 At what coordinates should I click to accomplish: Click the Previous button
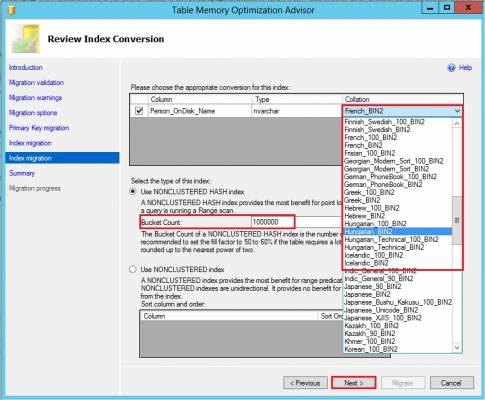tap(305, 383)
